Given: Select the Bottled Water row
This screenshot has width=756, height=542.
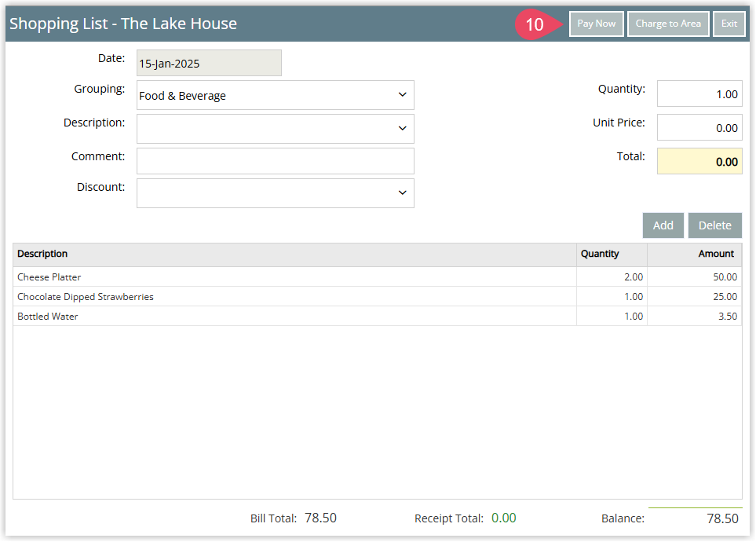Looking at the screenshot, I should pyautogui.click(x=378, y=316).
